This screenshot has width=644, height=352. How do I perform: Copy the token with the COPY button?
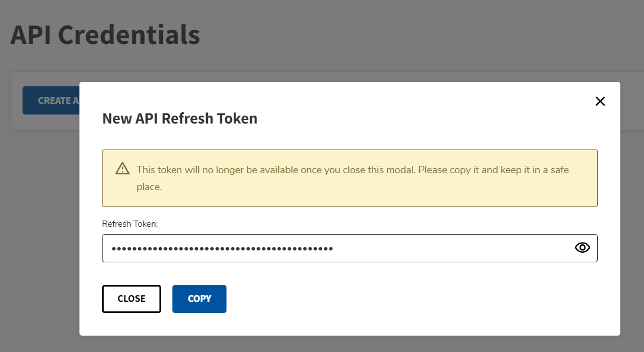click(x=199, y=299)
